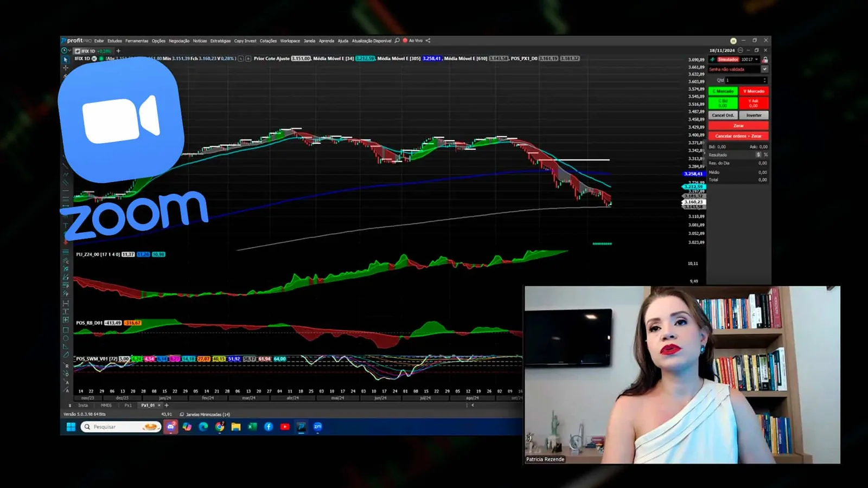Click Patricia Rezende's webcam video thumbnail
The width and height of the screenshot is (868, 488).
click(x=682, y=375)
